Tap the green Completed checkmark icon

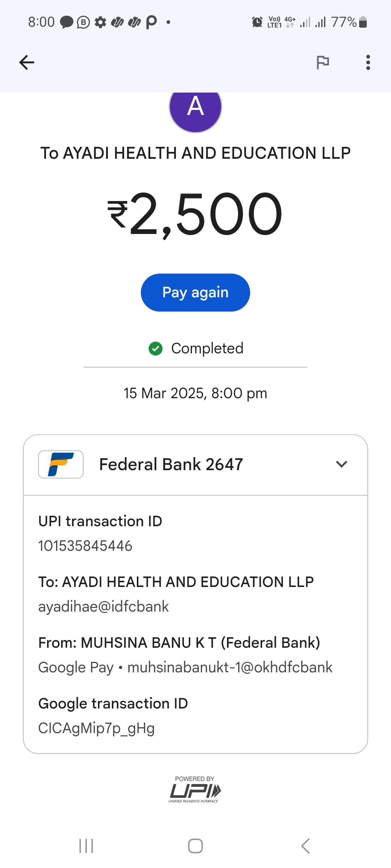[156, 349]
